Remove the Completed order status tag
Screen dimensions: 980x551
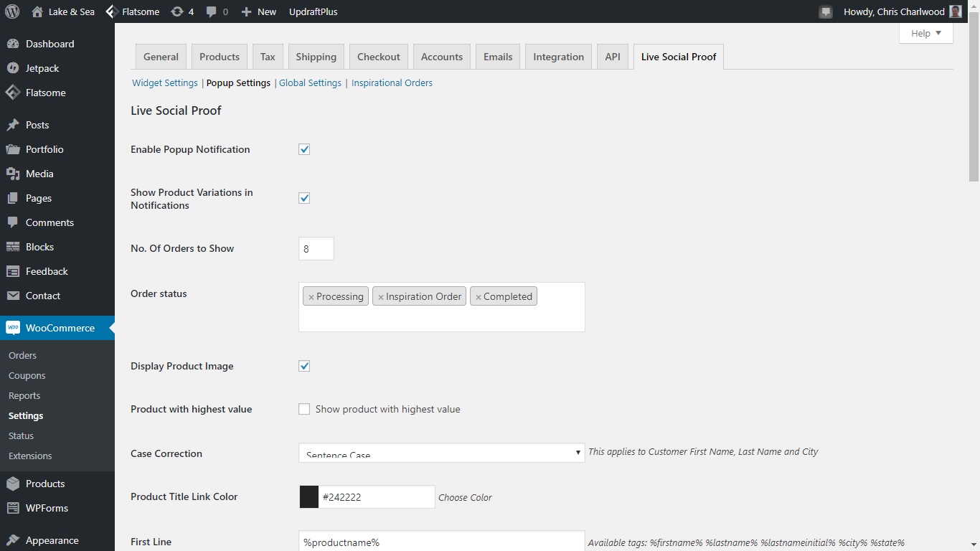pyautogui.click(x=478, y=297)
